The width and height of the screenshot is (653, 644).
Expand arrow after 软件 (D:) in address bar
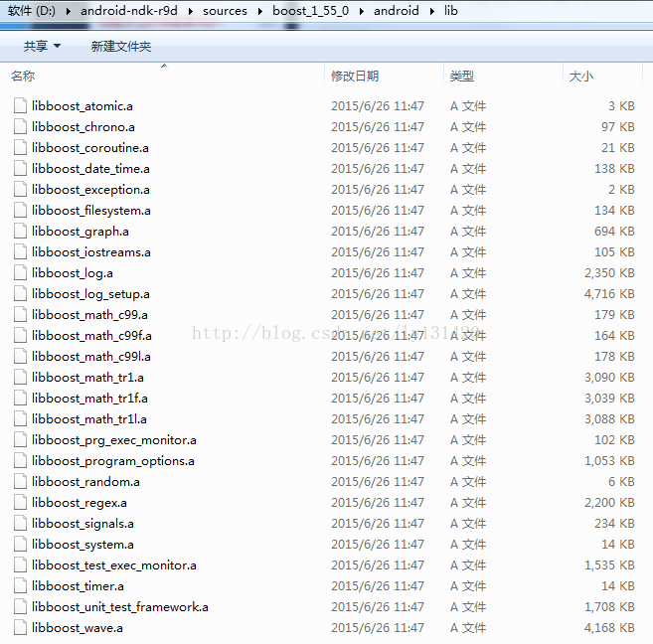click(68, 11)
